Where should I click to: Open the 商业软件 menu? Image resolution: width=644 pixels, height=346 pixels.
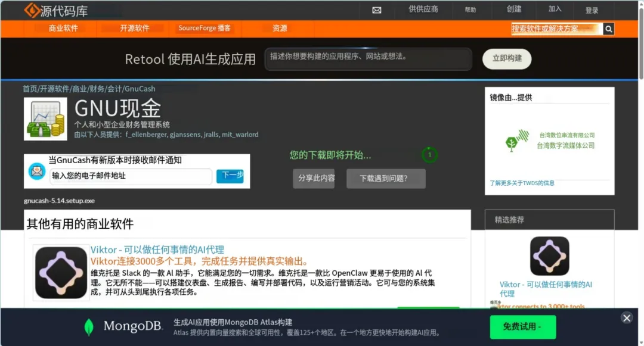[63, 28]
